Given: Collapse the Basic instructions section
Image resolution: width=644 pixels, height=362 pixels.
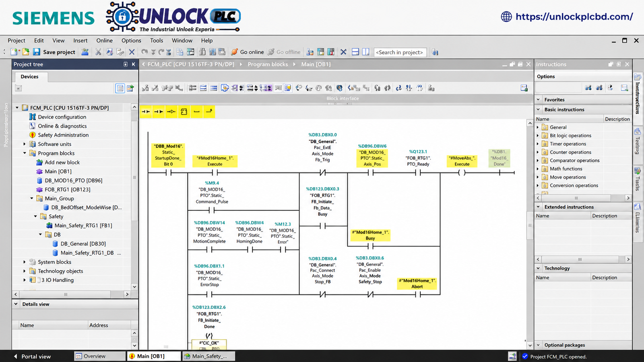Looking at the screenshot, I should (539, 109).
